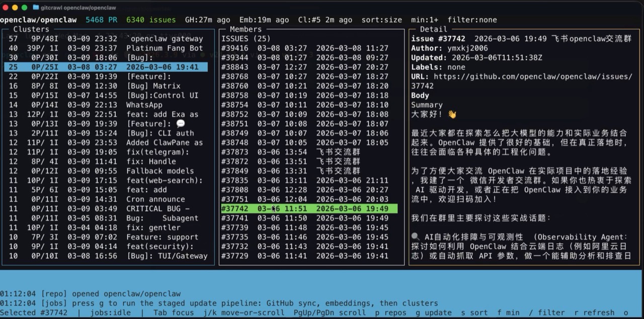Select member issue #38768
Screen dimensions: 644x319
click(x=309, y=76)
